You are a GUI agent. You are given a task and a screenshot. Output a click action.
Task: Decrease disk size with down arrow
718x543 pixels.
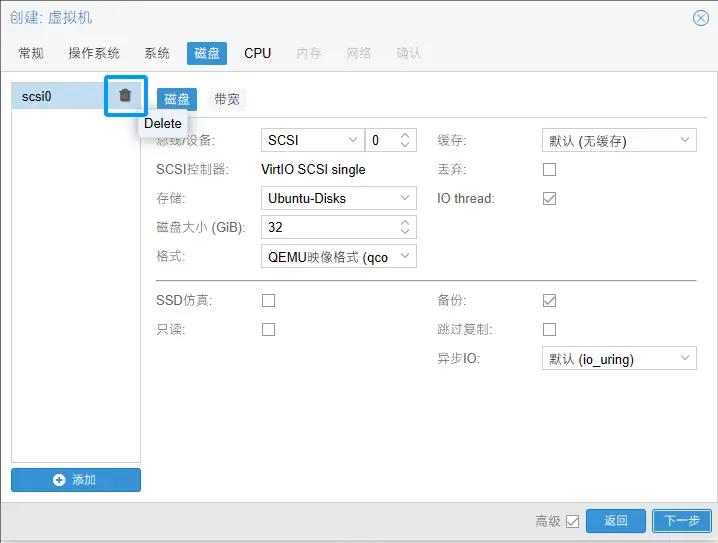click(x=405, y=231)
